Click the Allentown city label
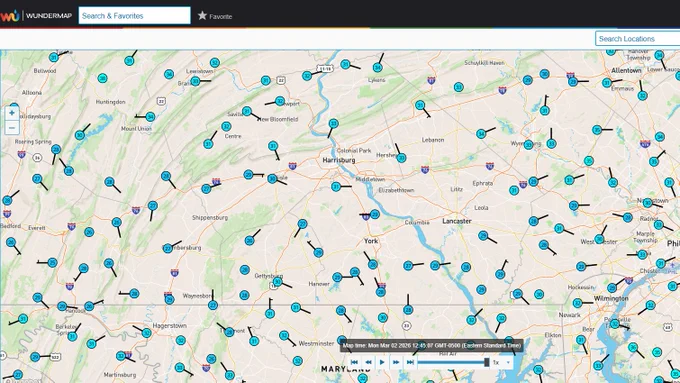Screen dimensions: 680x383 click(626, 70)
